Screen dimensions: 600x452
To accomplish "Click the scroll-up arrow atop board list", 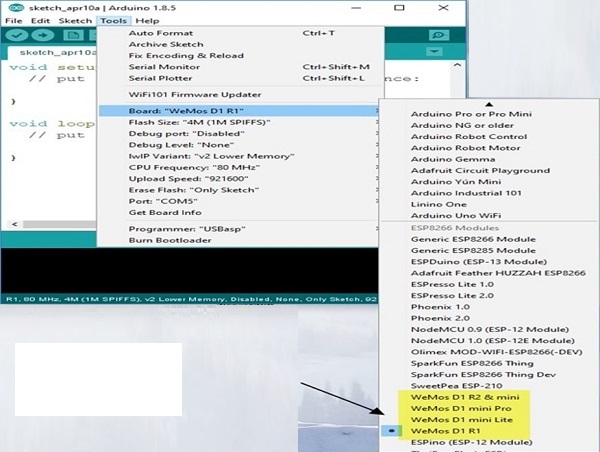I will (488, 103).
